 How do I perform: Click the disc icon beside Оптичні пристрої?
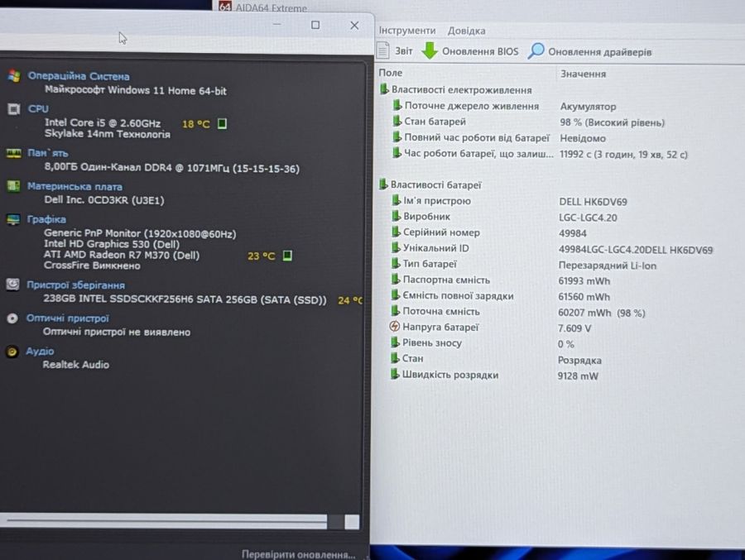click(x=12, y=318)
